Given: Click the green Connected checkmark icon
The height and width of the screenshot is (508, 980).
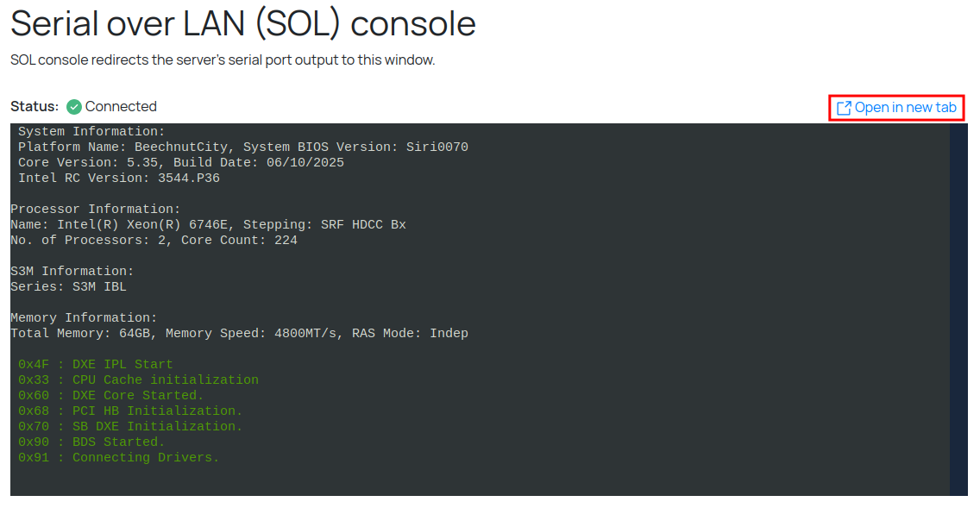Looking at the screenshot, I should [x=74, y=107].
